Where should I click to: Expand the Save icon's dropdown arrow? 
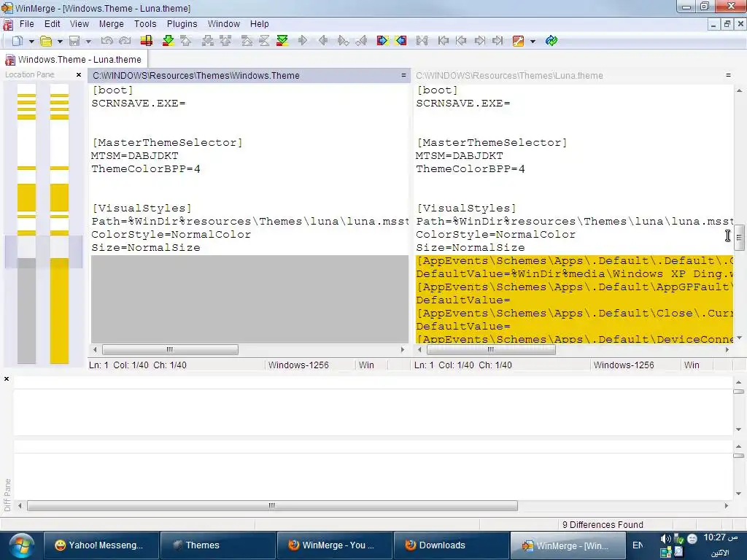coord(88,42)
